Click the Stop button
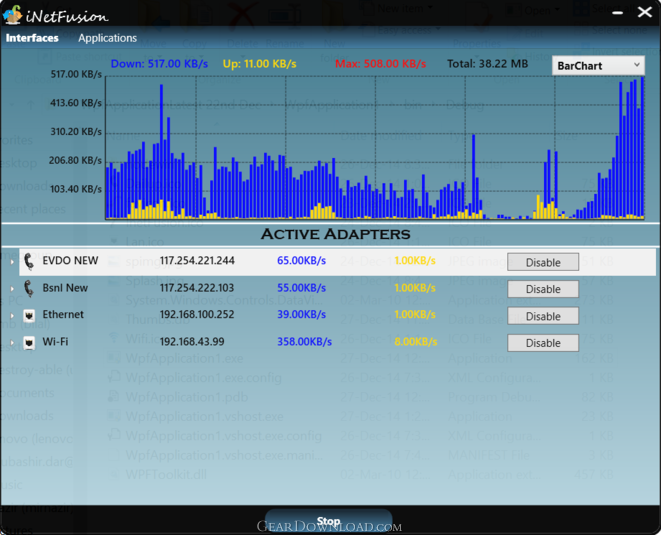Image resolution: width=661 pixels, height=535 pixels. [329, 522]
